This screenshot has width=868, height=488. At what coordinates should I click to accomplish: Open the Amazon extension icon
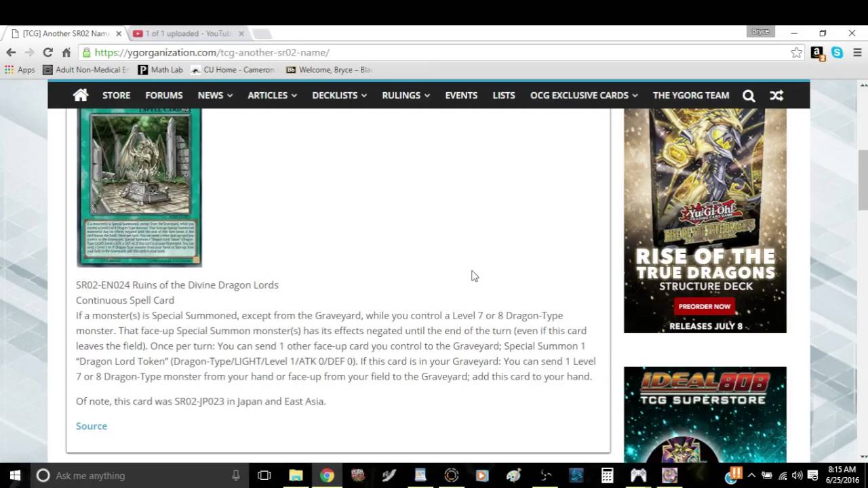(818, 53)
